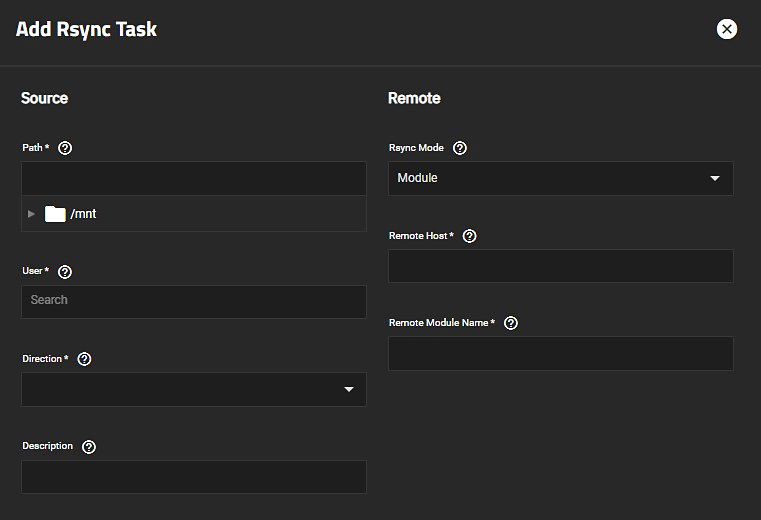Open help tooltip for Path field

tap(65, 148)
